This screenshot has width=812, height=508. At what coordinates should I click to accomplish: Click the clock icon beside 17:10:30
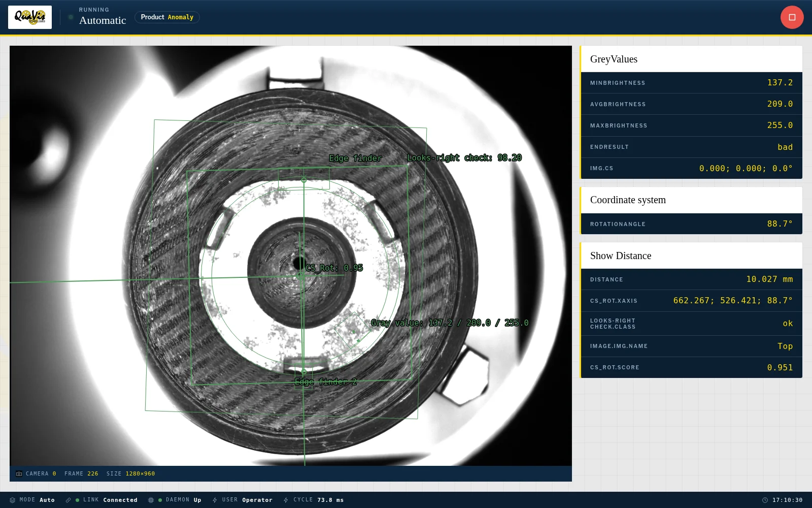tap(765, 500)
